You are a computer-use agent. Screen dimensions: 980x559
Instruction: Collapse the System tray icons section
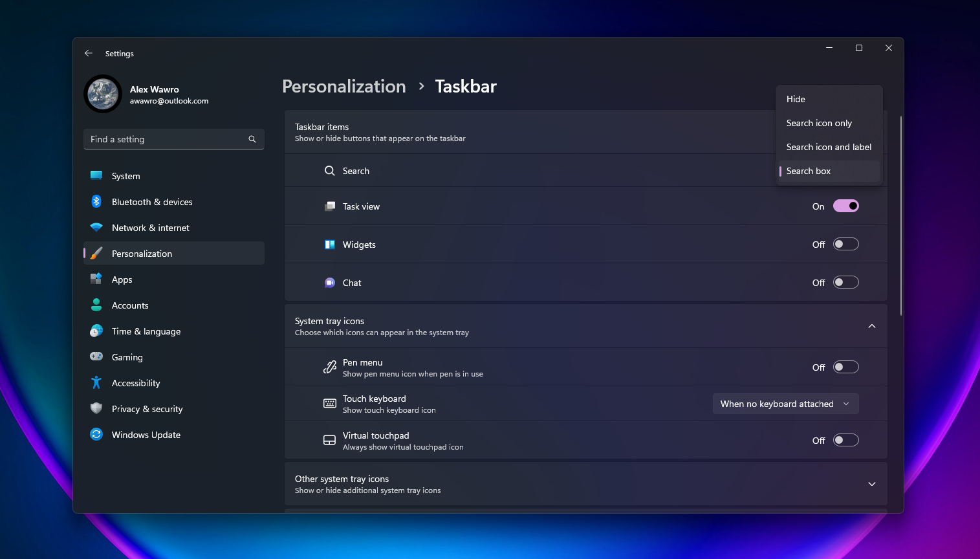[871, 326]
